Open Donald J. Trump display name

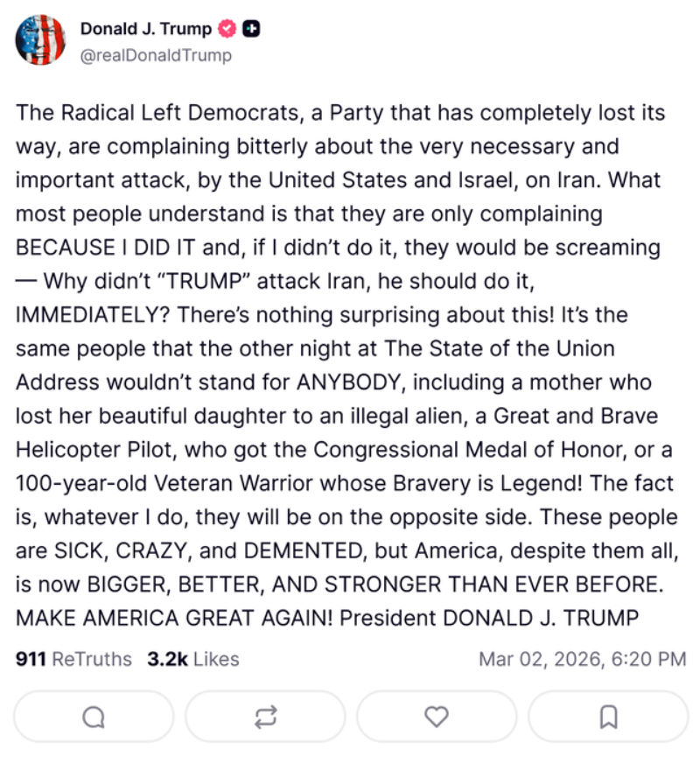tap(145, 29)
